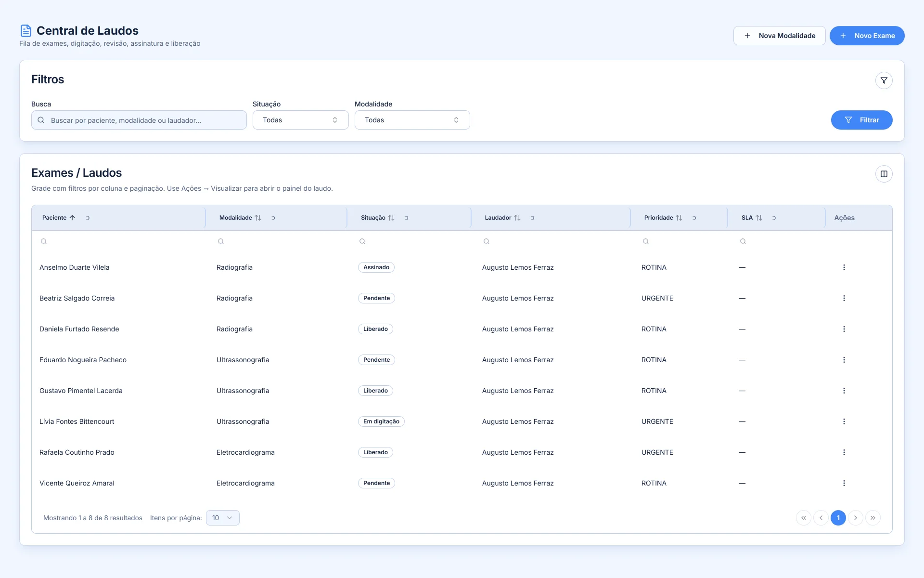Select page 1 in pagination
Viewport: 924px width, 578px height.
pyautogui.click(x=838, y=518)
